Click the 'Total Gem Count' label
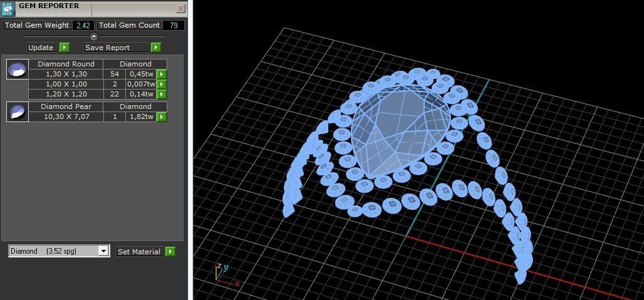This screenshot has height=300, width=644. click(130, 25)
